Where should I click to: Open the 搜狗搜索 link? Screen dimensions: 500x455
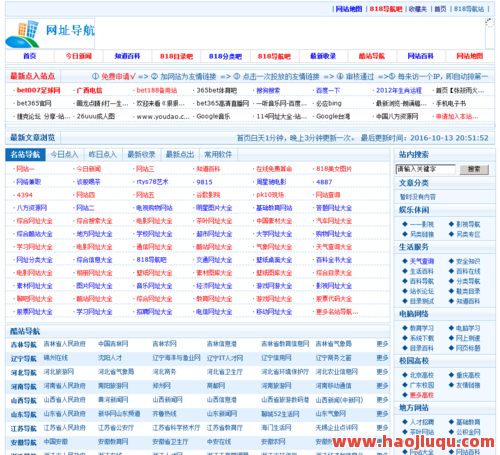(268, 90)
